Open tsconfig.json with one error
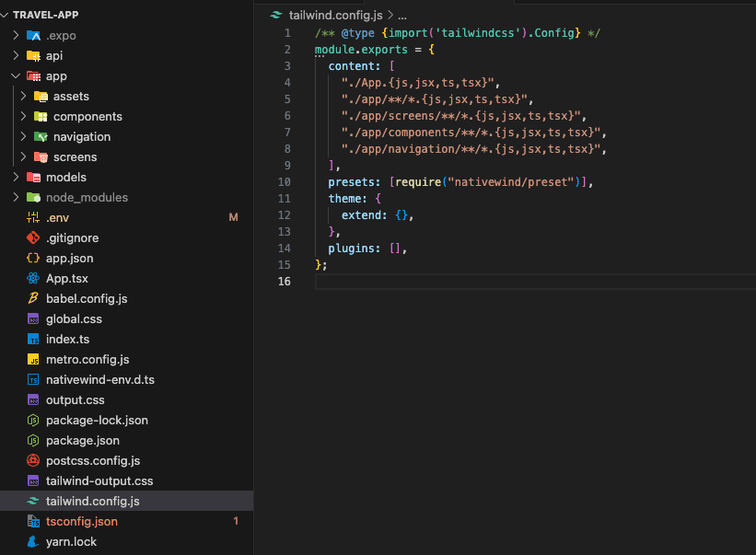Viewport: 756px width, 555px height. click(127, 521)
